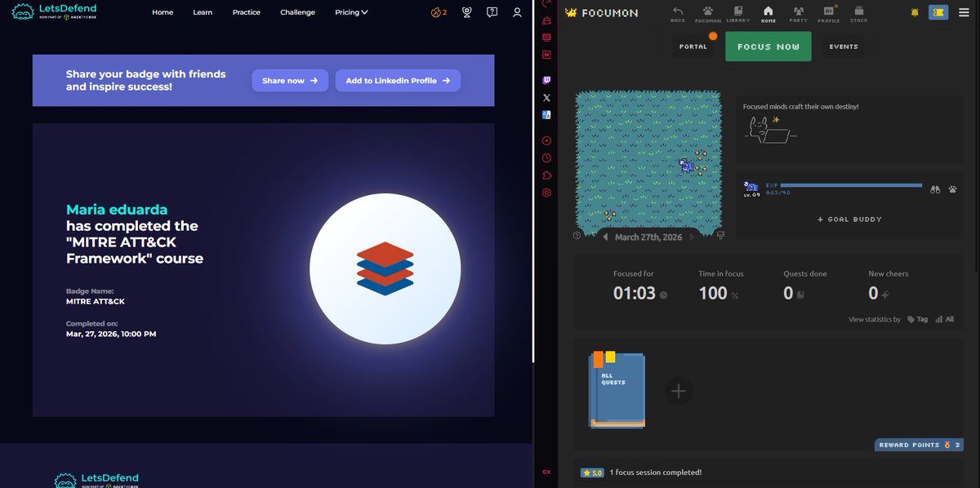This screenshot has height=488, width=980.
Task: Open the user profile icon in LetsDefend header
Action: point(517,12)
